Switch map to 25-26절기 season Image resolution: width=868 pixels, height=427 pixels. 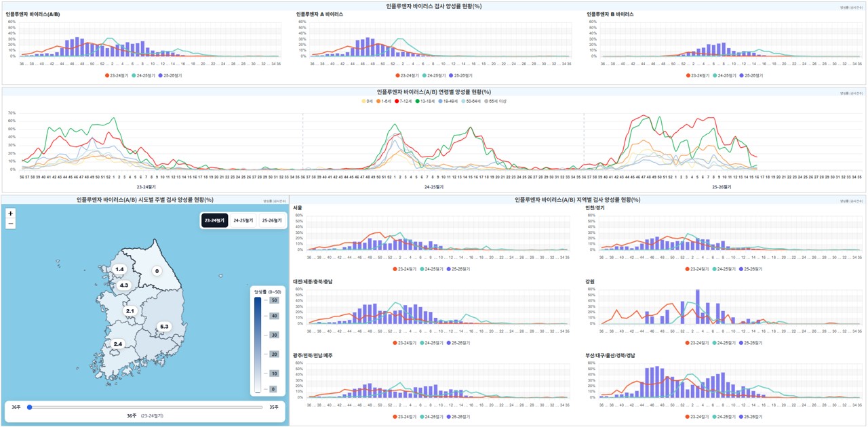pyautogui.click(x=272, y=221)
